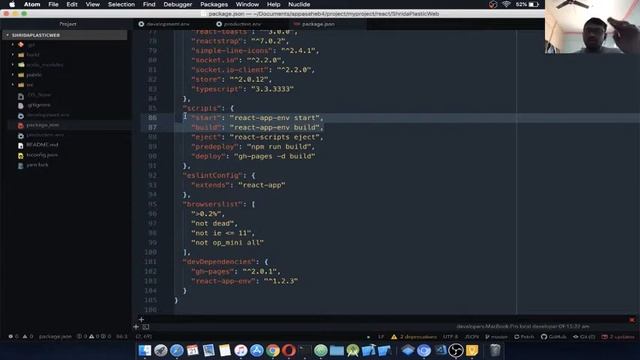Click the 2 deprecations warning in status bar
The width and height of the screenshot is (640, 360).
[x=414, y=337]
